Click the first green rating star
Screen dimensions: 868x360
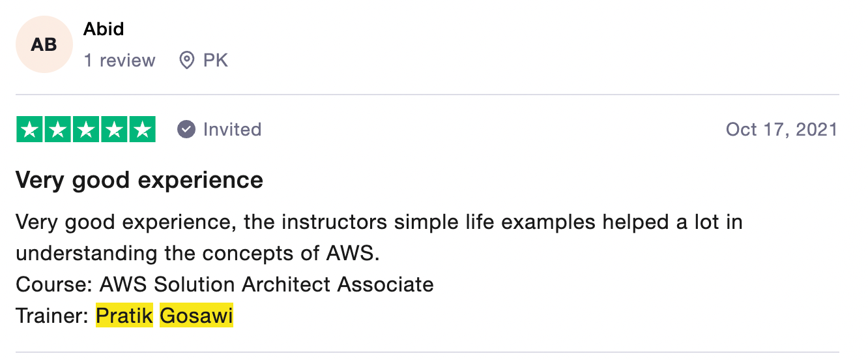pyautogui.click(x=29, y=129)
